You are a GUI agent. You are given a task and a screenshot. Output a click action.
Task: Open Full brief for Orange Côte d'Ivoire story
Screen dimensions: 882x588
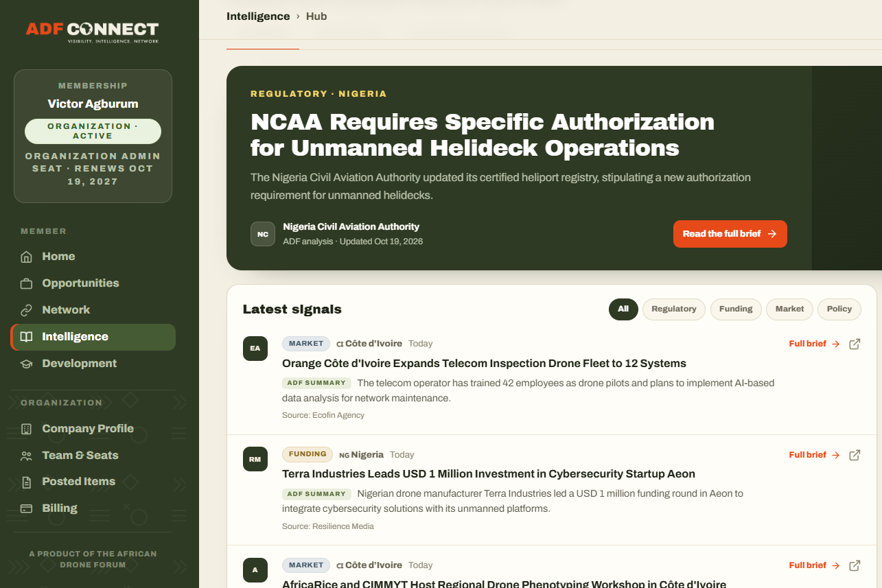pos(814,344)
